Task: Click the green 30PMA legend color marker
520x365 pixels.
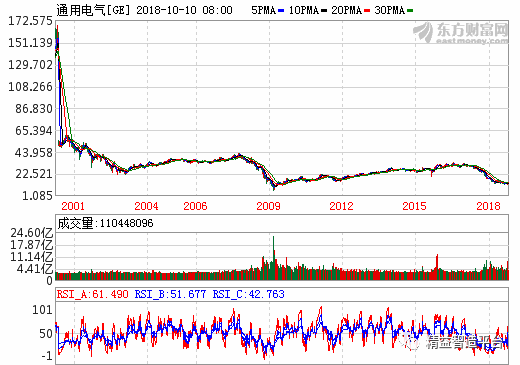Action: tap(410, 11)
